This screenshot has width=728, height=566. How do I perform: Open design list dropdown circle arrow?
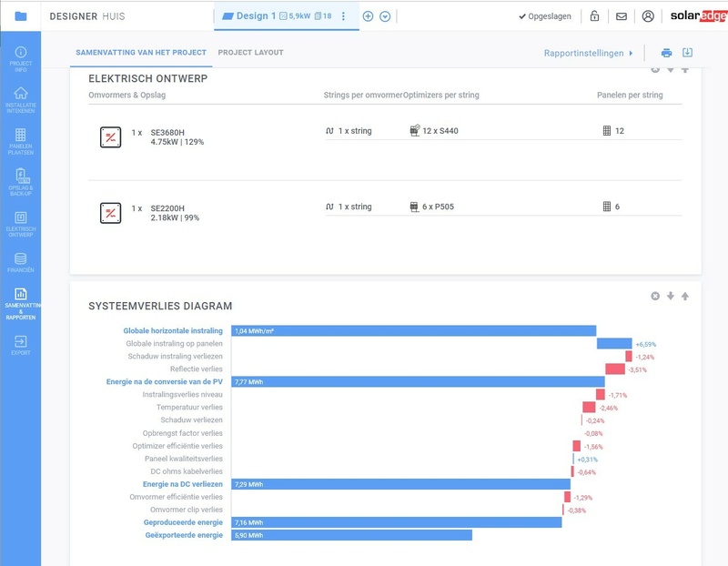[x=385, y=16]
